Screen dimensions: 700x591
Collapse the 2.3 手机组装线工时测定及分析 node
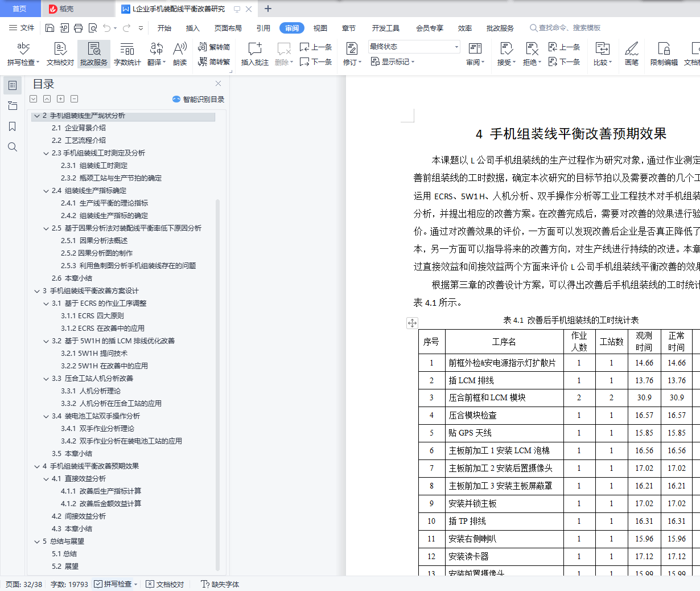[46, 153]
